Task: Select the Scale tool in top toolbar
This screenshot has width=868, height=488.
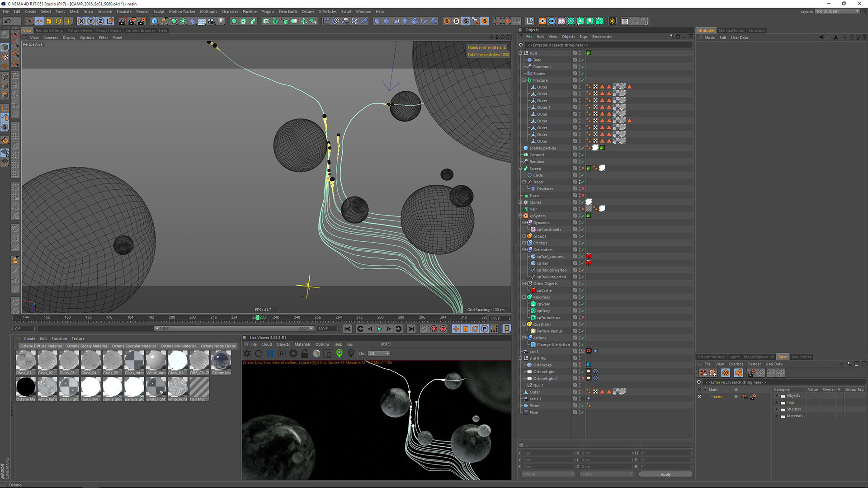Action: click(x=49, y=21)
